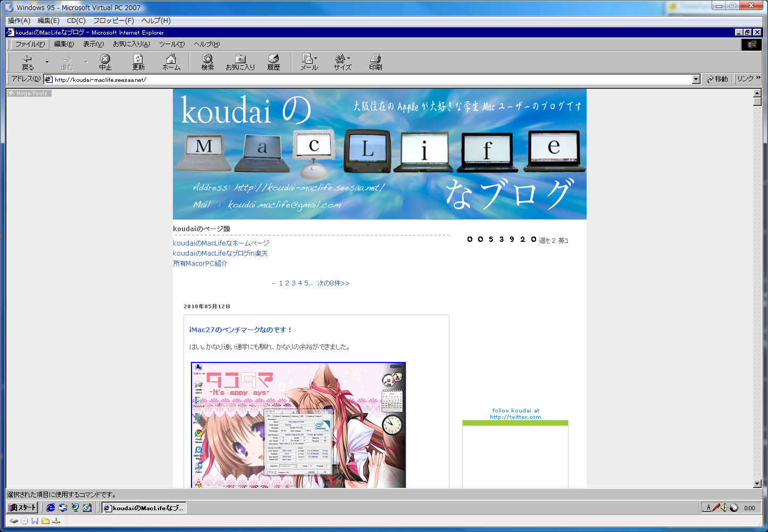Click the 移動 Go button
The image size is (768, 532).
coord(717,79)
